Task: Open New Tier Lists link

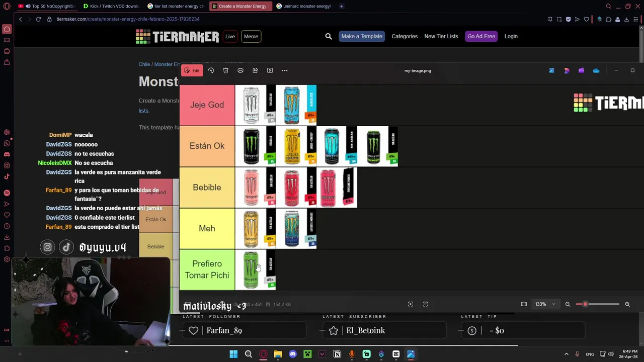Action: click(441, 36)
